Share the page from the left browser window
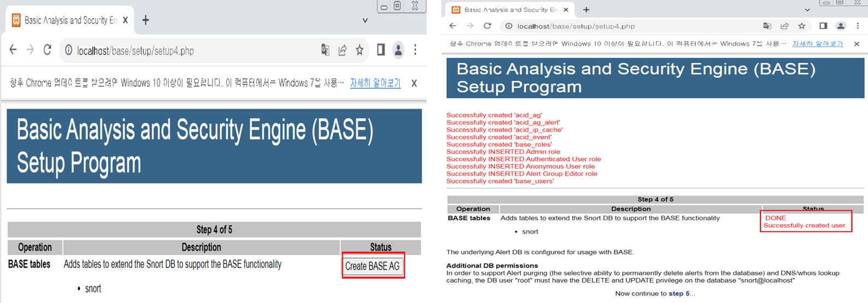868x303 pixels. [x=343, y=50]
